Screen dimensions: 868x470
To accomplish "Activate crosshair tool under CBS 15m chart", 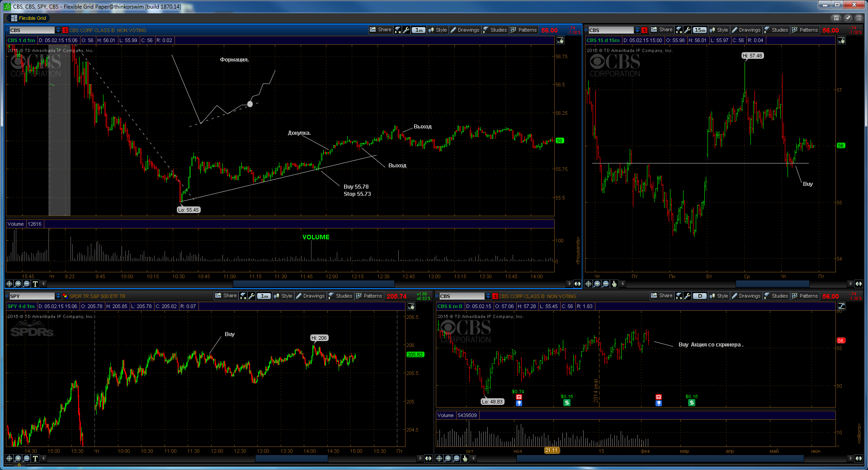I will point(588,284).
